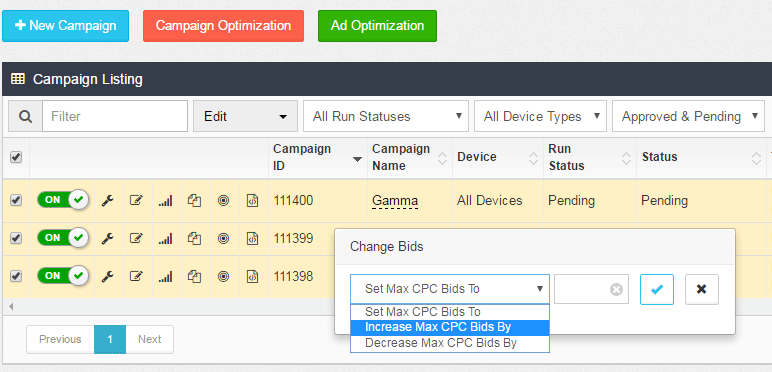Confirm Change Bids with the checkmark button
The image size is (772, 372).
[657, 289]
